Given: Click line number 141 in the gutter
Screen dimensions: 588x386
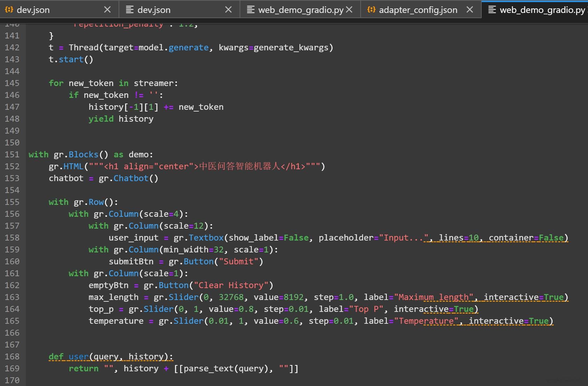Looking at the screenshot, I should point(12,36).
